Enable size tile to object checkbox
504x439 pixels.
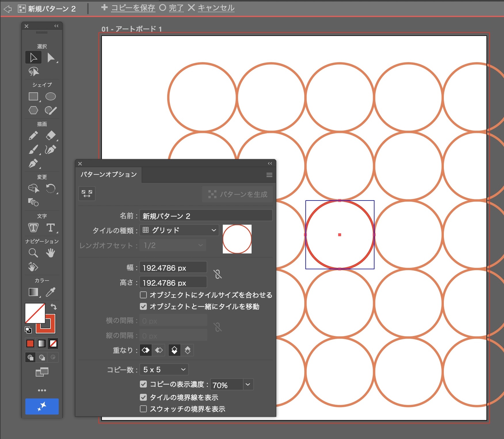(x=143, y=295)
